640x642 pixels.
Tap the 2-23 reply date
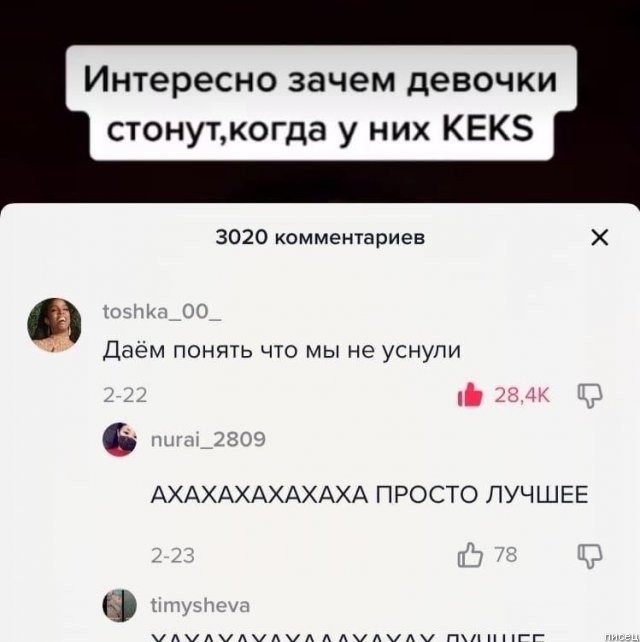click(x=173, y=556)
